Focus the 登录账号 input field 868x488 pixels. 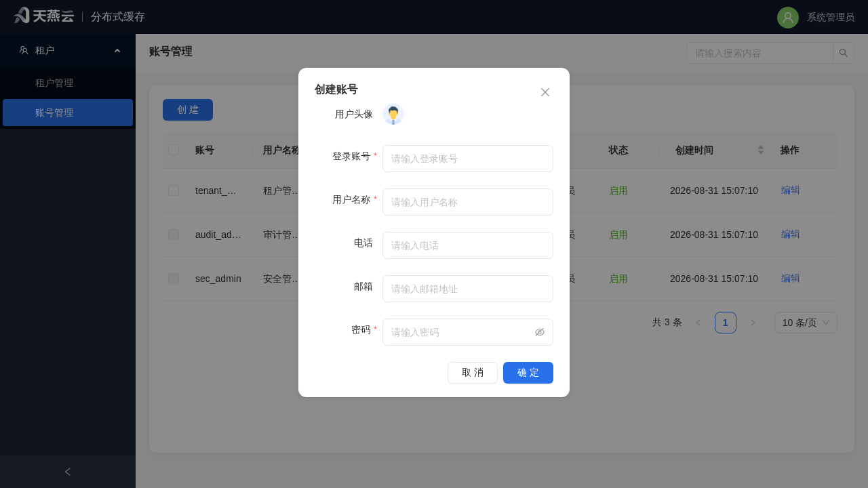468,159
